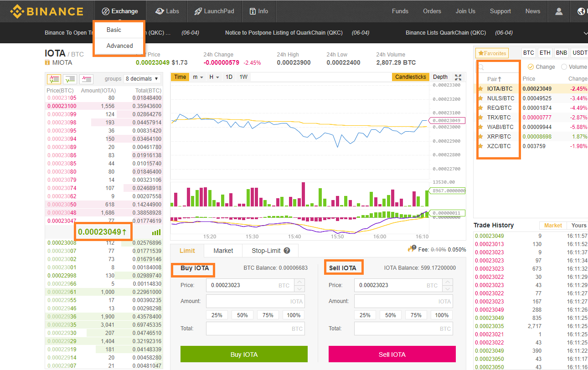
Task: Decrease the sell price with the down stepper
Action: tap(448, 289)
